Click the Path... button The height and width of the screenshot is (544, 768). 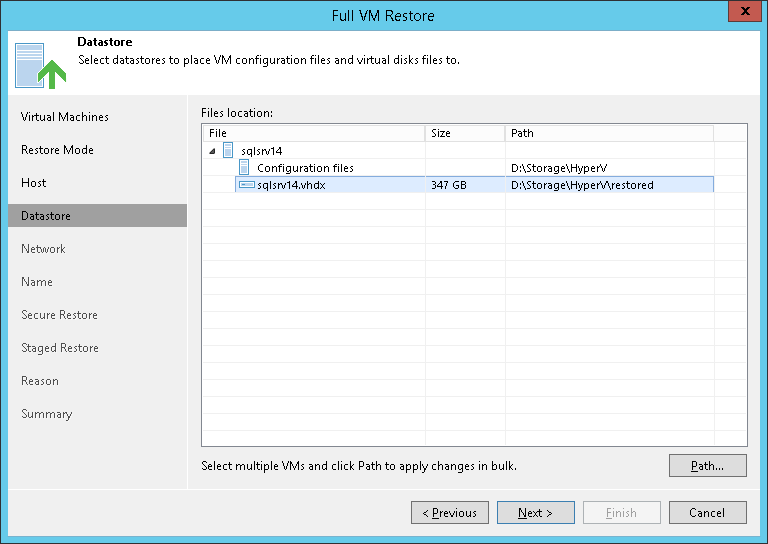[708, 465]
